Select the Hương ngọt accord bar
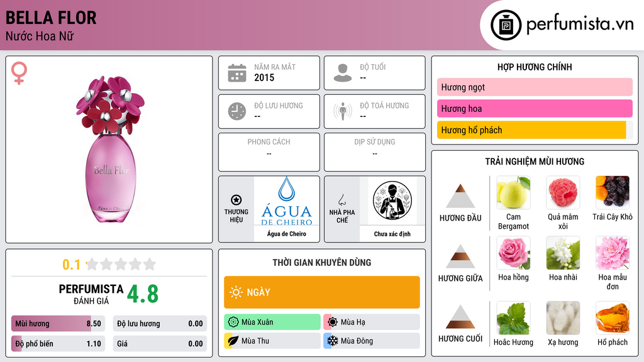Screen dimensions: 644x362 point(535,87)
